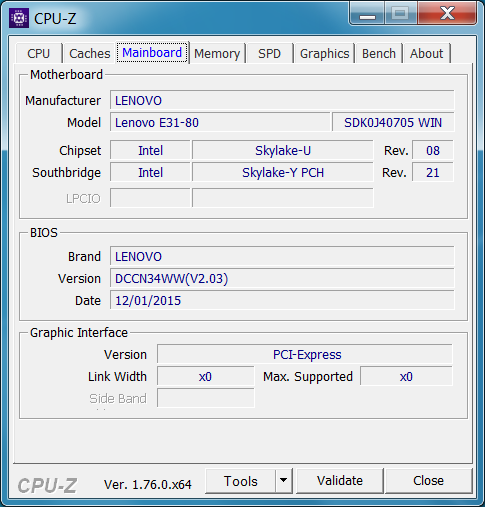Click the Southbridge Rev. value 21
485x507 pixels.
(433, 173)
